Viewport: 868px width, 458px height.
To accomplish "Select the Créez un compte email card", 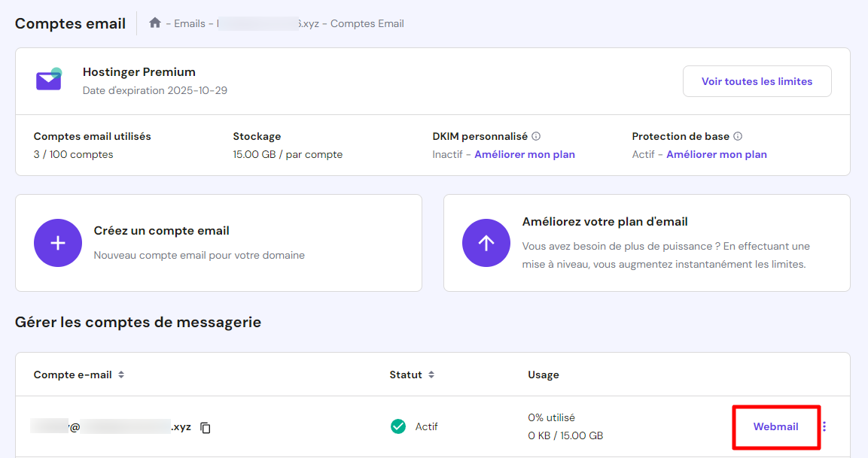I will (218, 242).
